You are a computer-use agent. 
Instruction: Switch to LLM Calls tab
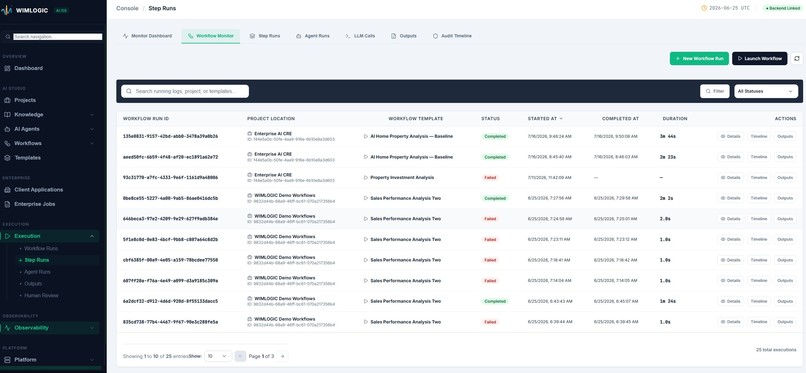[360, 36]
